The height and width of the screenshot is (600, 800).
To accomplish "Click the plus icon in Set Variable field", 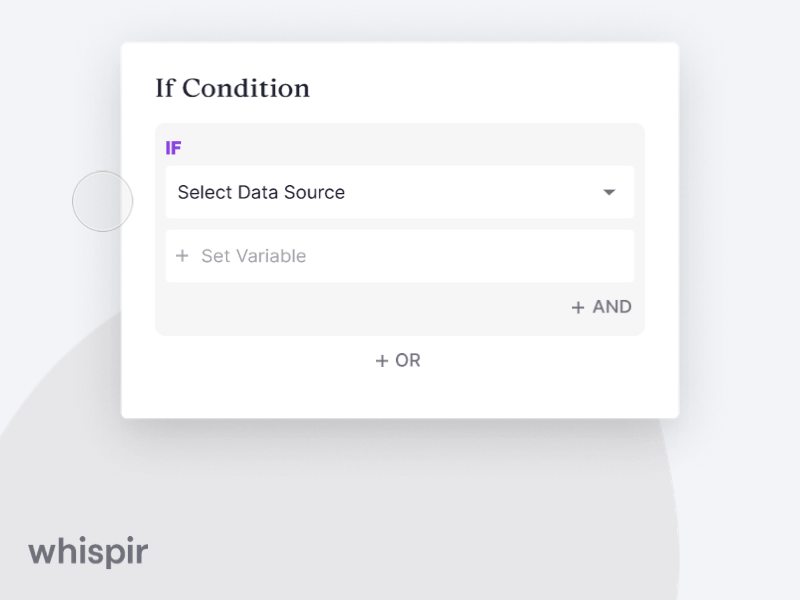I will pos(182,256).
